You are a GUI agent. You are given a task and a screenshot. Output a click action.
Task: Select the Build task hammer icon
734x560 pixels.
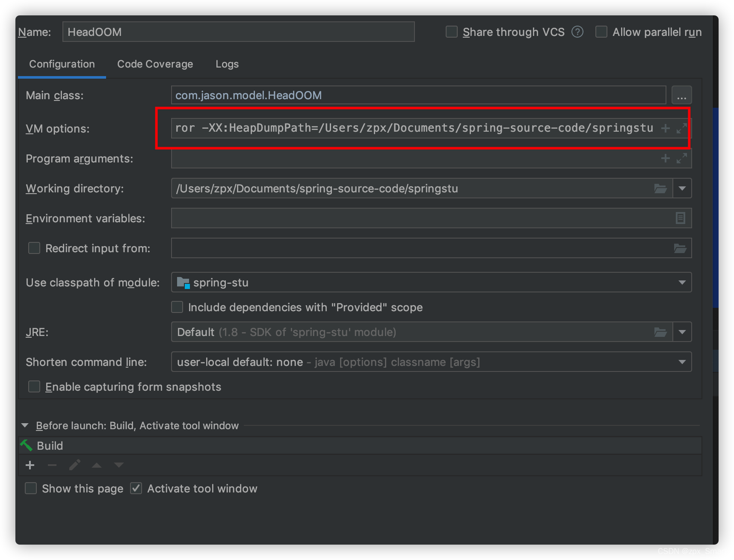(26, 445)
